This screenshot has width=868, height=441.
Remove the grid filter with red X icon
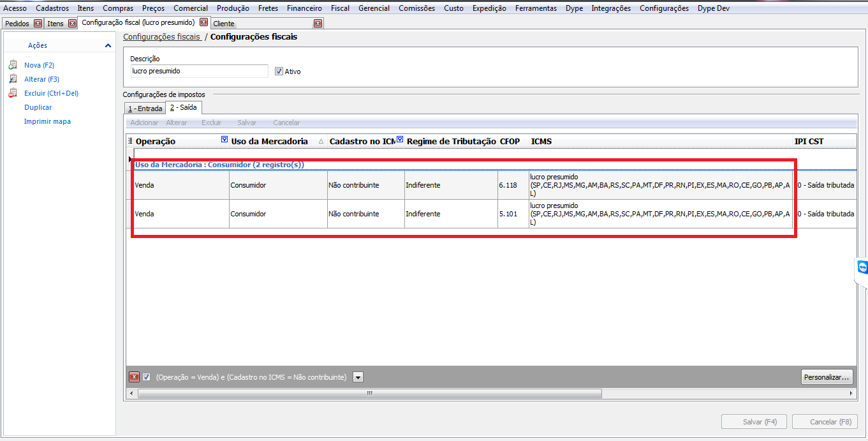134,377
